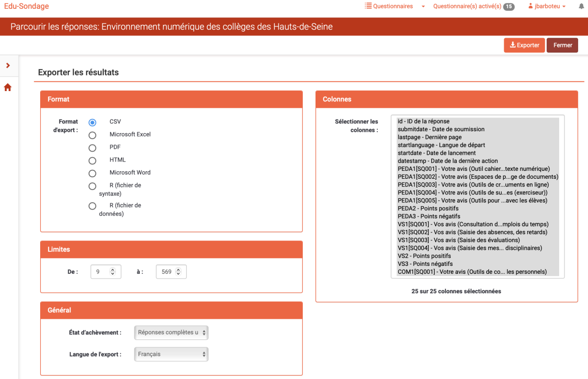The width and height of the screenshot is (588, 379).
Task: Click the 'à' upper limit field
Action: [171, 272]
